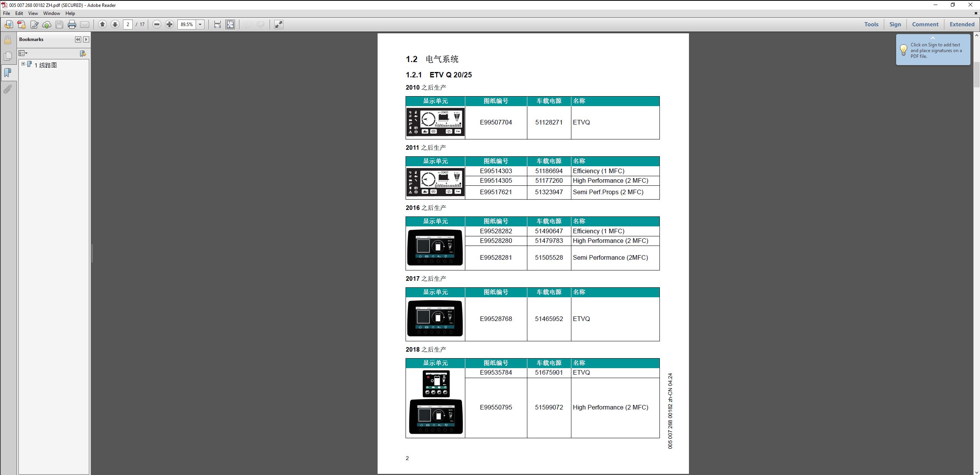This screenshot has height=475, width=980.
Task: Click the Security Settings lock icon
Action: pos(8,40)
